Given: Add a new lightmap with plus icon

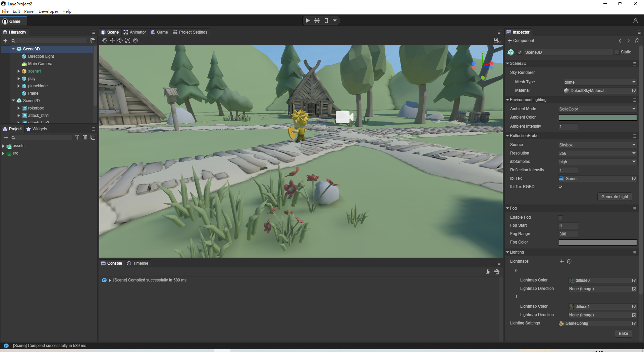Looking at the screenshot, I should [562, 261].
